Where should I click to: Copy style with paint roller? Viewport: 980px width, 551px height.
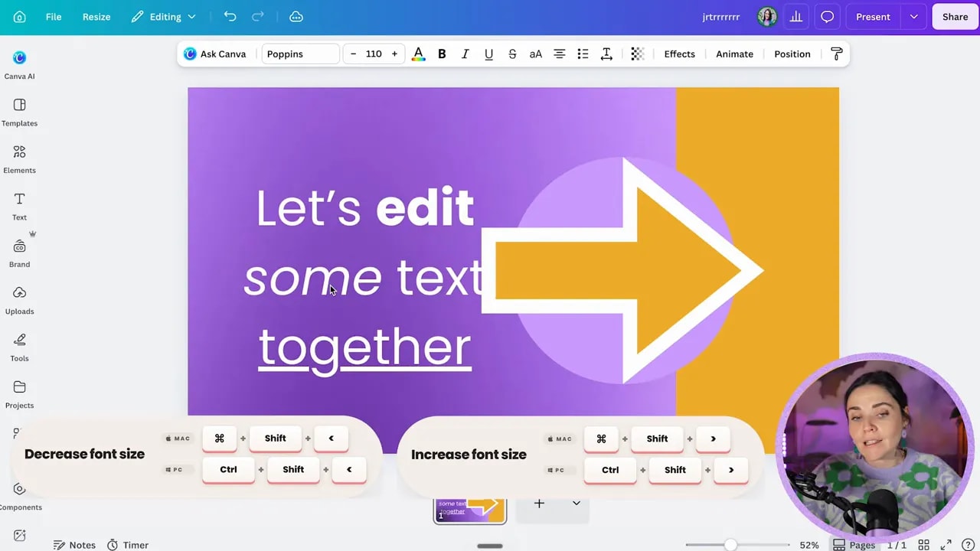pyautogui.click(x=836, y=54)
